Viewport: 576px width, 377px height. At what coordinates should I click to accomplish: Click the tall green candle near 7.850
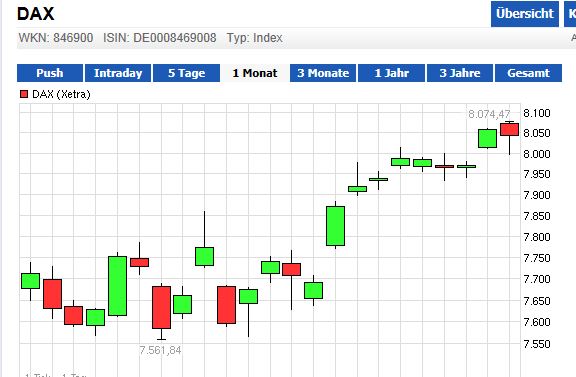click(x=335, y=226)
